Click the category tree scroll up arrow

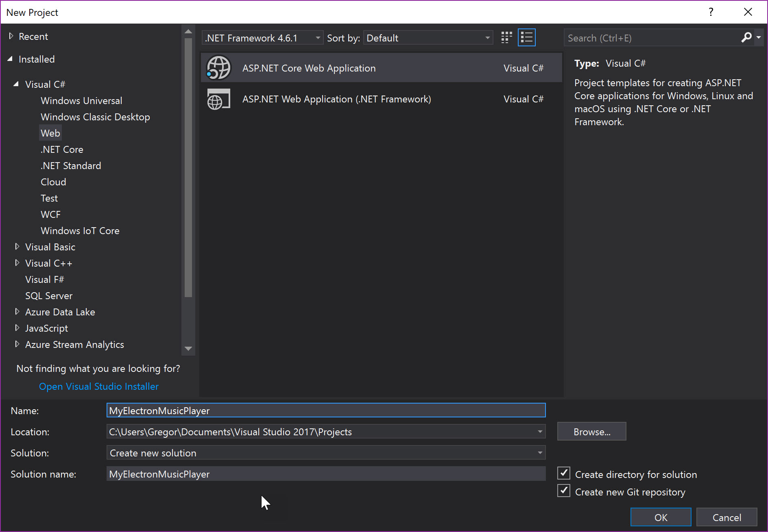(188, 31)
